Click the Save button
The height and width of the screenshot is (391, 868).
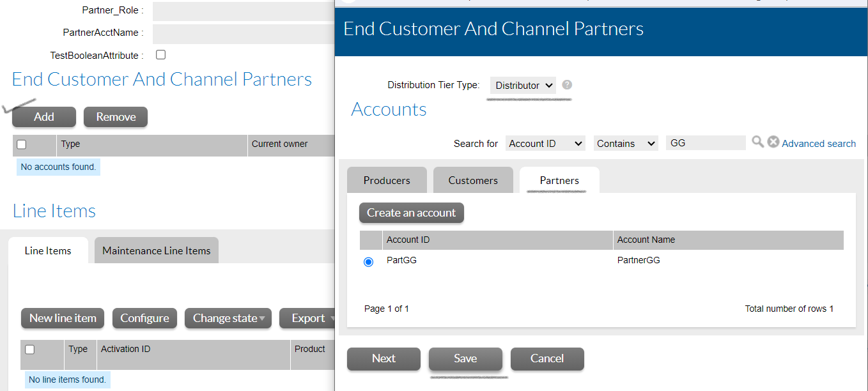click(x=465, y=358)
